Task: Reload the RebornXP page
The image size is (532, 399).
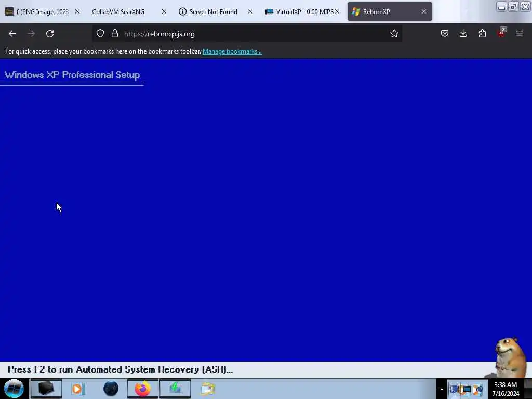Action: [50, 34]
